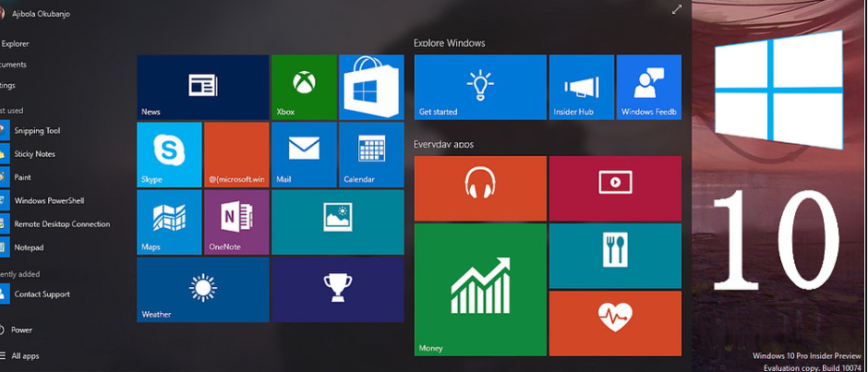Click the Everyday apps group heading

coord(444,145)
